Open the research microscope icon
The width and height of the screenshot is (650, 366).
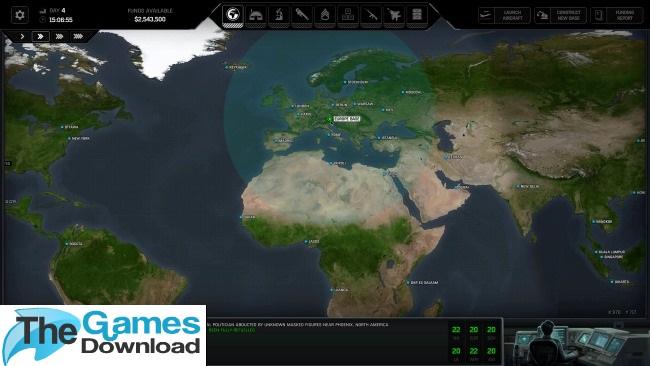tap(279, 15)
